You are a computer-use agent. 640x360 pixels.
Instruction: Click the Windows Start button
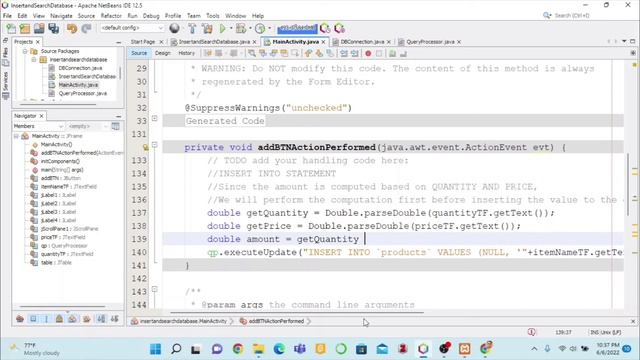(x=156, y=349)
